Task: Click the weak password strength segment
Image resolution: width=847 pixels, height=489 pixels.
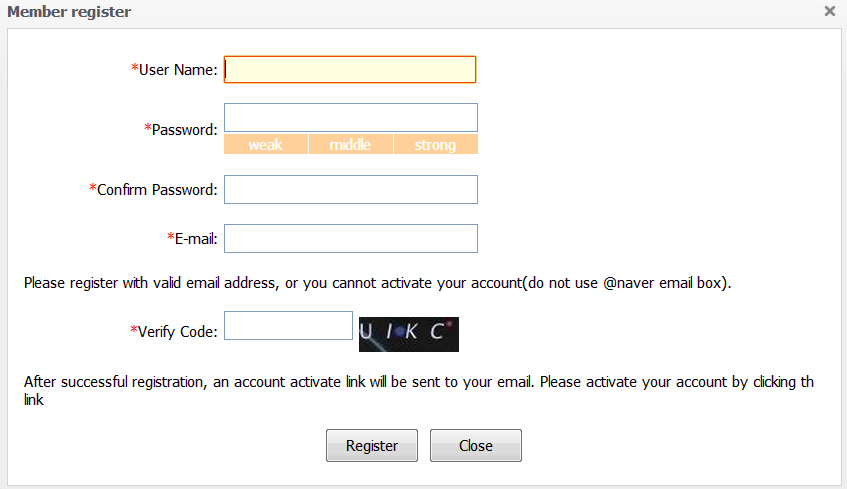Action: tap(265, 145)
